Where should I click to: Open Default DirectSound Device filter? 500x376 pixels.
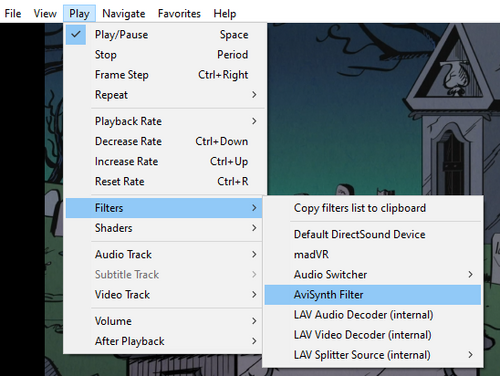point(373,235)
